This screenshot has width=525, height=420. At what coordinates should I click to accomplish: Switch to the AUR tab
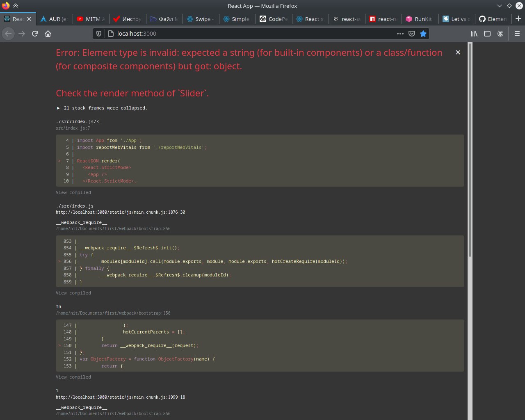(x=55, y=19)
